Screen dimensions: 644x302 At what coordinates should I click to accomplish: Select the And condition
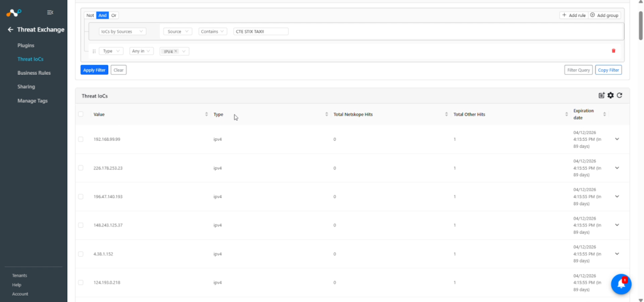pyautogui.click(x=103, y=15)
